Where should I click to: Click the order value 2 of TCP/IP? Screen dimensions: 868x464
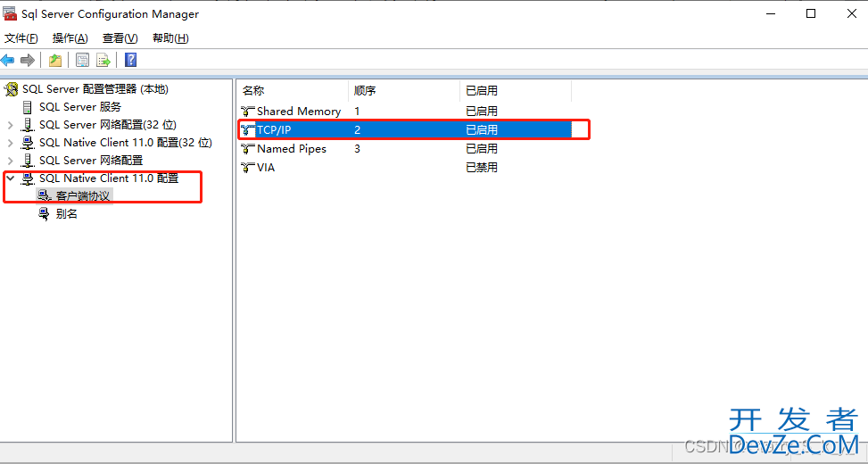point(357,130)
